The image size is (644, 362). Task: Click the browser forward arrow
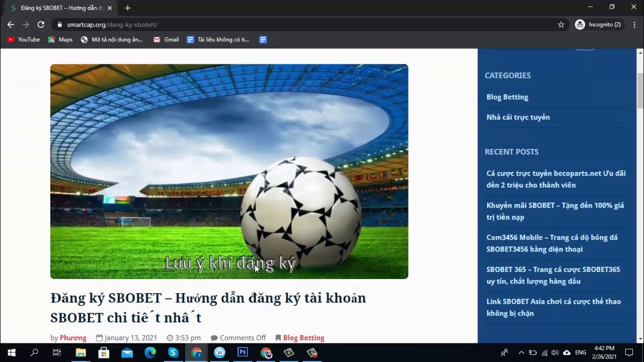point(26,24)
